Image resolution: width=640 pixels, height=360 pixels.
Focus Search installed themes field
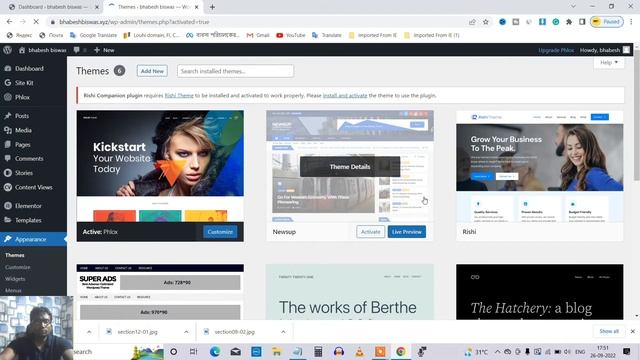[x=235, y=71]
